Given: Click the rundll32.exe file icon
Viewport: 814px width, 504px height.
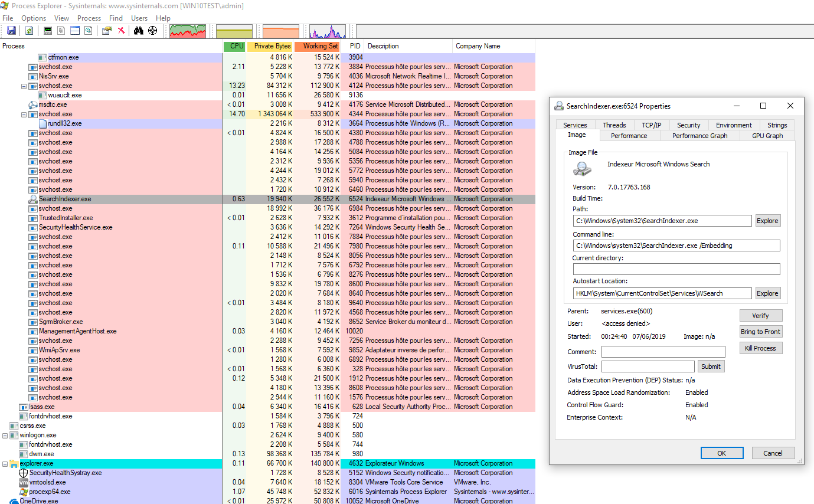Looking at the screenshot, I should (x=43, y=123).
